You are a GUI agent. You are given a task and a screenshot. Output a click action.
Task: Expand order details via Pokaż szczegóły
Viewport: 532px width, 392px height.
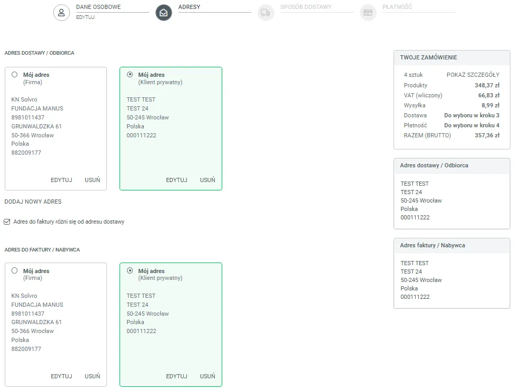tap(472, 75)
